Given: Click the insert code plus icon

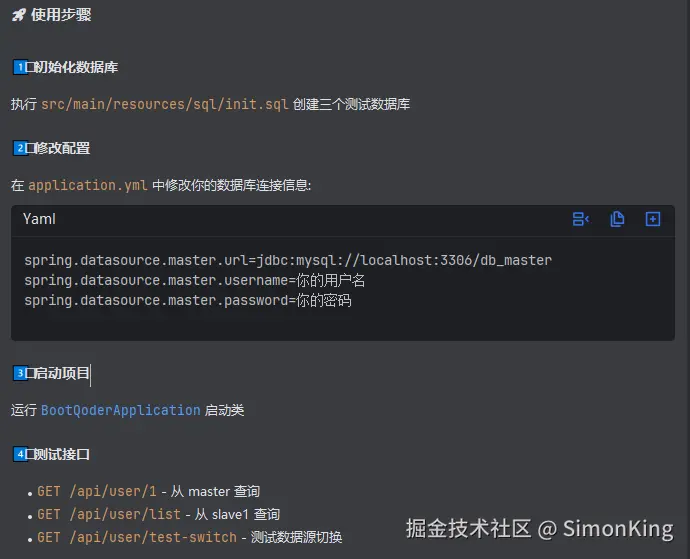Looking at the screenshot, I should pos(653,219).
